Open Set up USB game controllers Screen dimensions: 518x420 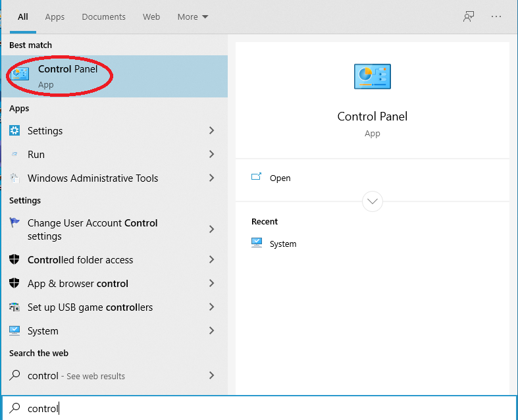point(115,307)
